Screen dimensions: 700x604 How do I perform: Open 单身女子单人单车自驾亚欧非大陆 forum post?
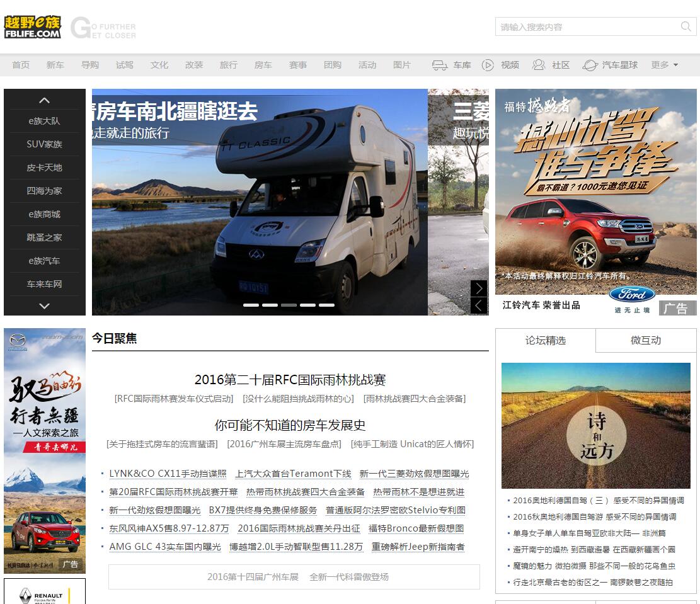(x=589, y=533)
